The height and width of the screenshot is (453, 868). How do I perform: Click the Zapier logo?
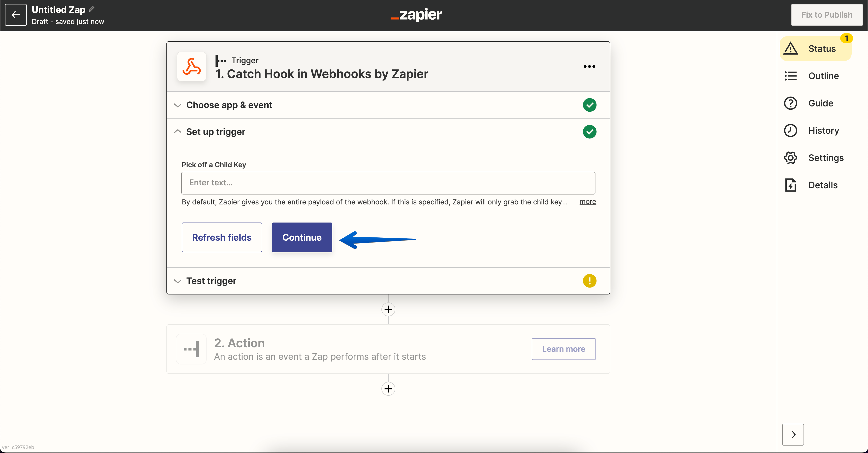click(416, 14)
